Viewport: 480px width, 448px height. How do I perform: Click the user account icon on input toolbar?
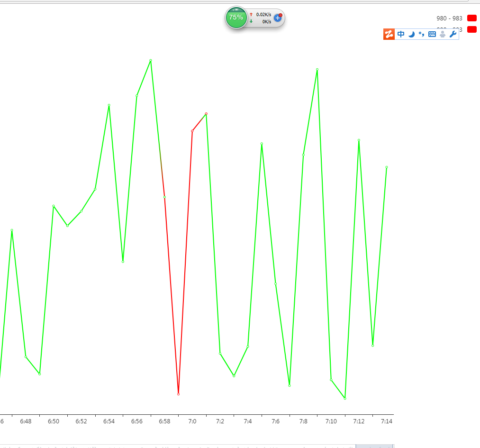tap(442, 34)
